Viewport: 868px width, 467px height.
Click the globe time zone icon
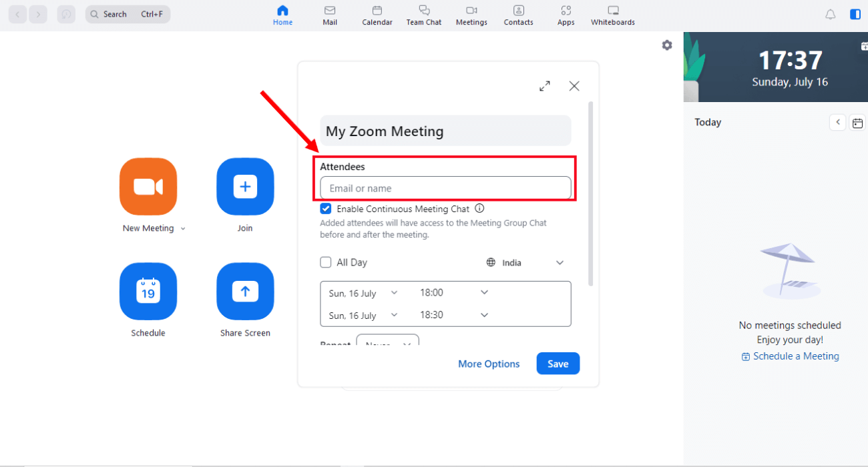(x=491, y=262)
